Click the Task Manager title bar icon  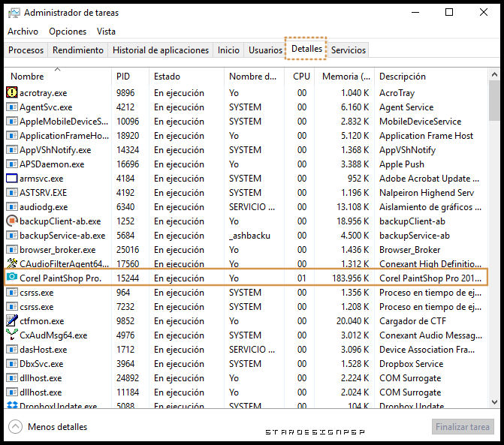pyautogui.click(x=14, y=13)
